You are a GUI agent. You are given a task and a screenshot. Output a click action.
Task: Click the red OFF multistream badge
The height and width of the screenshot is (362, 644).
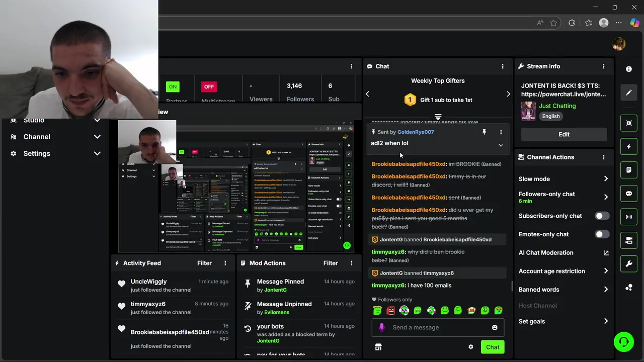coord(209,86)
